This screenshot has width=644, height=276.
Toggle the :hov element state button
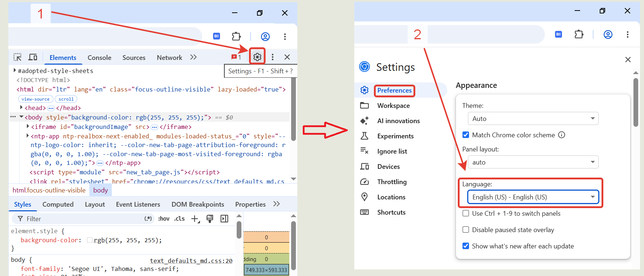(164, 219)
